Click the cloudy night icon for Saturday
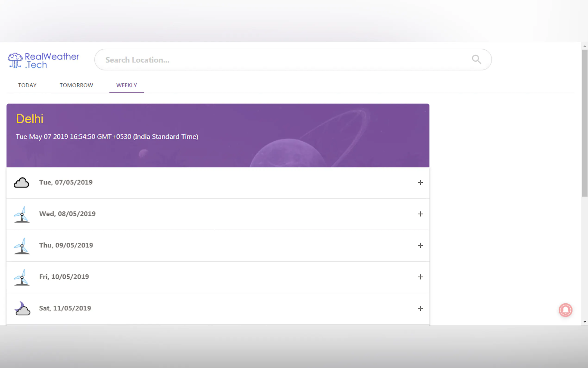This screenshot has height=368, width=588. point(22,308)
